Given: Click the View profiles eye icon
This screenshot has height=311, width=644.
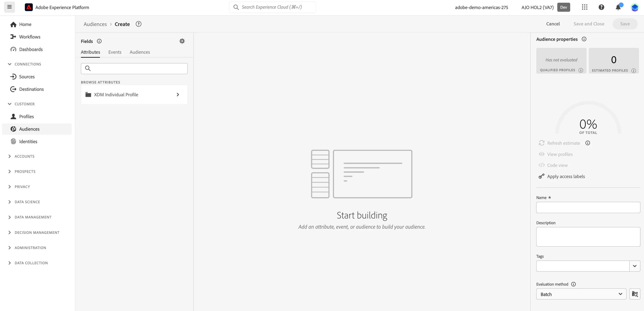Looking at the screenshot, I should (x=541, y=154).
